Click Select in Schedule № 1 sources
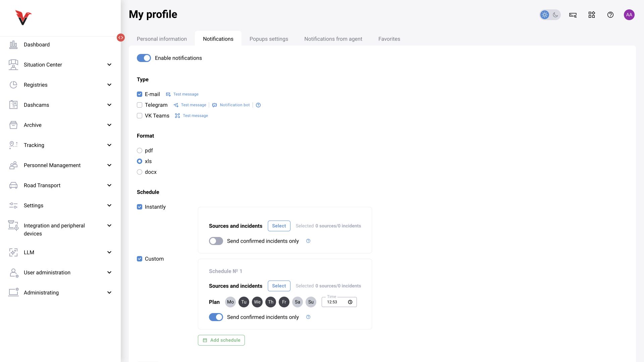The height and width of the screenshot is (362, 644). tap(279, 286)
